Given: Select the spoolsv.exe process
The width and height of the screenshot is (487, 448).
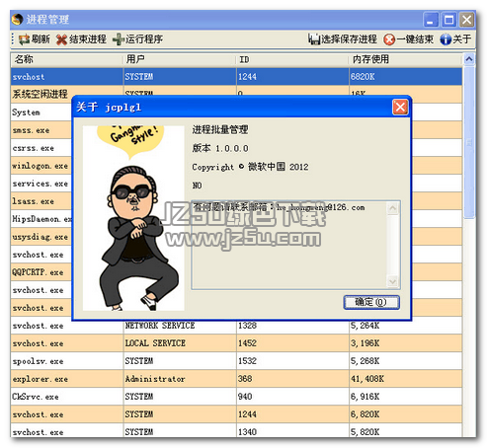Looking at the screenshot, I should [x=236, y=361].
